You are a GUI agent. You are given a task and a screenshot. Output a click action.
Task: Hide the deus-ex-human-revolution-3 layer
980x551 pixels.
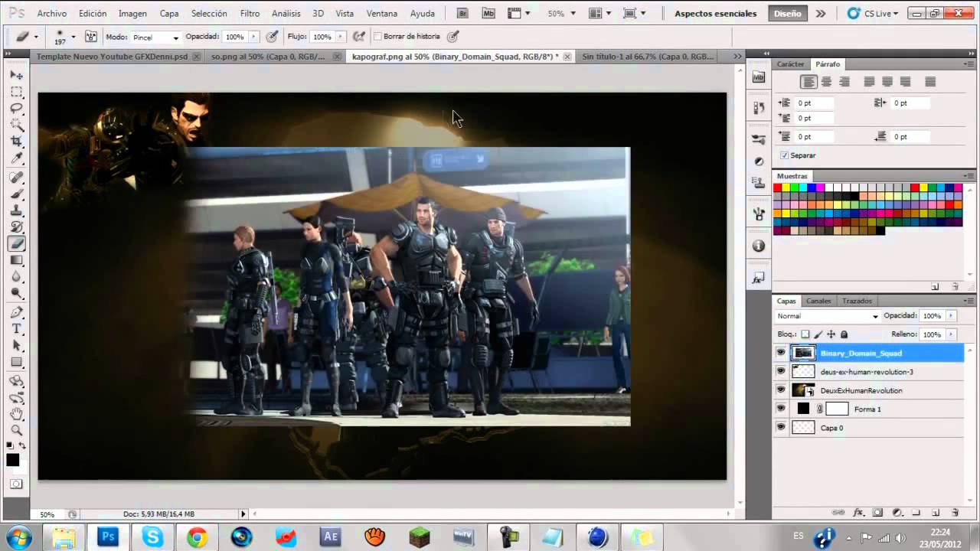pos(781,371)
